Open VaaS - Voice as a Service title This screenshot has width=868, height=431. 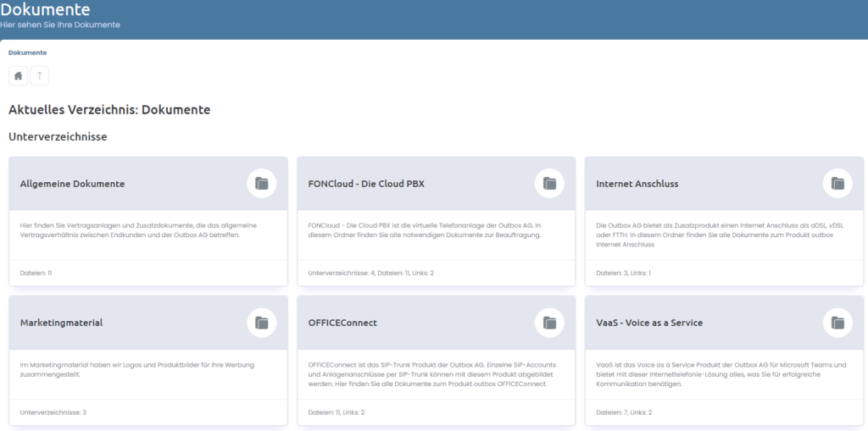point(649,323)
